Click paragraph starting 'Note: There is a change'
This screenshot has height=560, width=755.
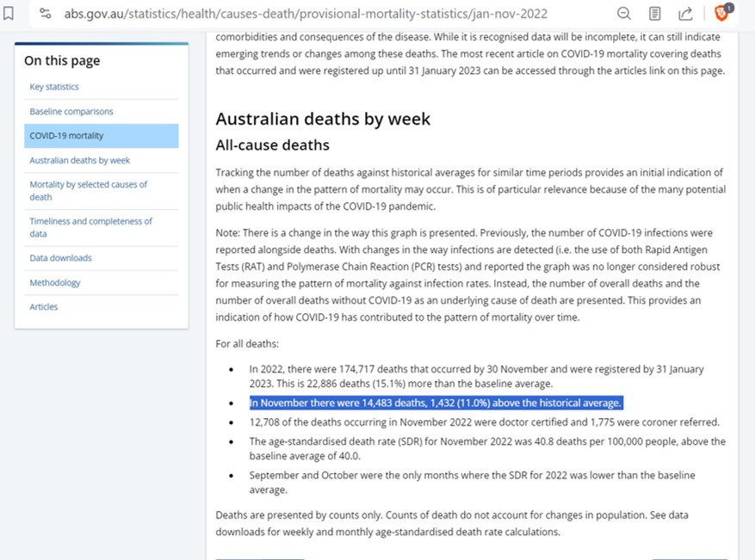(x=468, y=275)
